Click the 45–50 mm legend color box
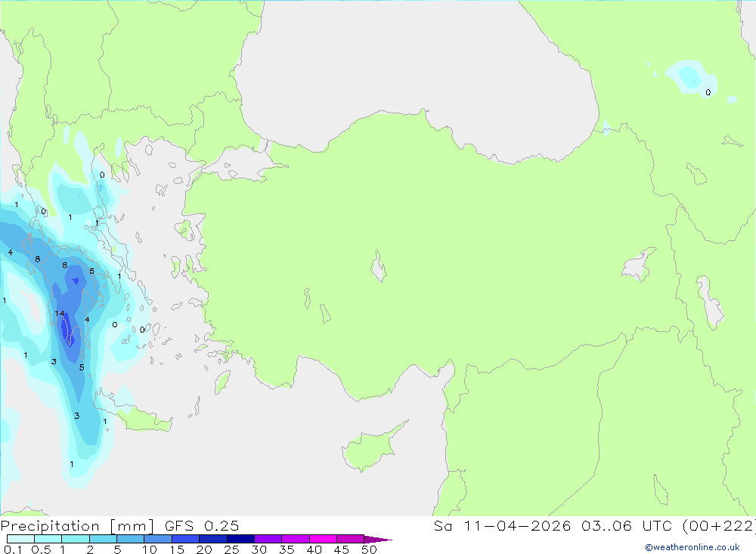 (x=351, y=539)
